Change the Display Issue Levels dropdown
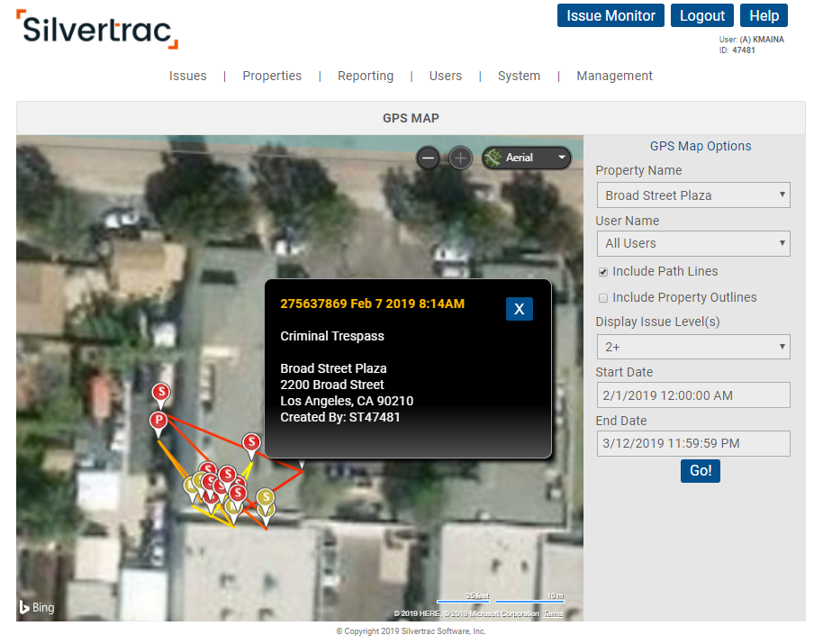823x644 pixels. click(x=693, y=347)
